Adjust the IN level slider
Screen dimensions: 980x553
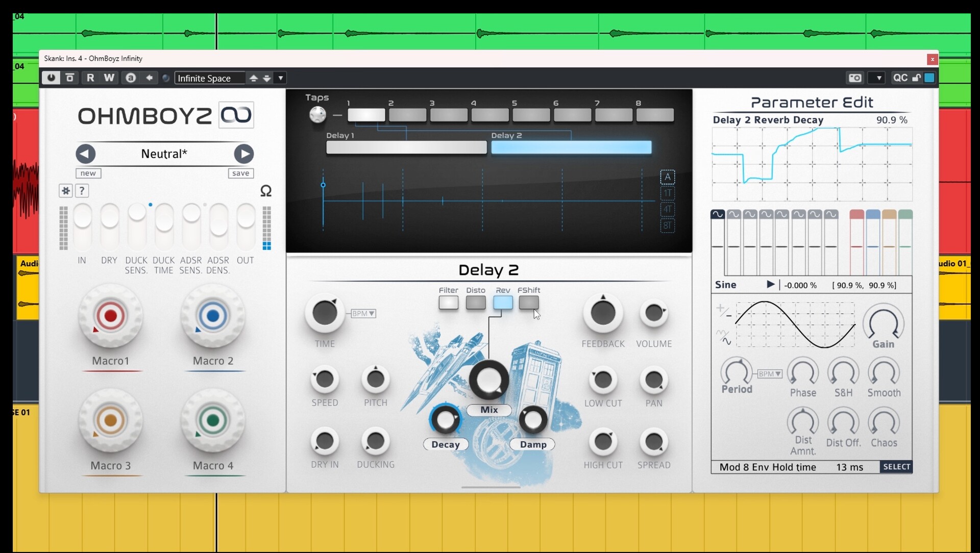[x=82, y=217]
